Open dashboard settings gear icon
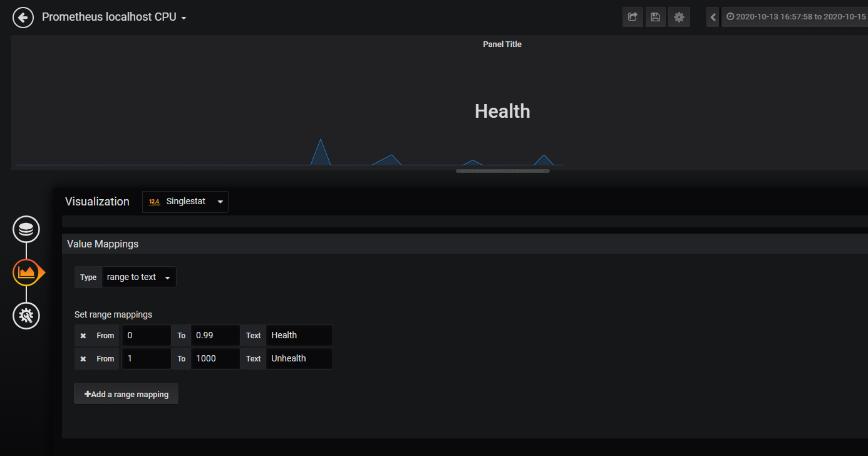 [x=679, y=17]
